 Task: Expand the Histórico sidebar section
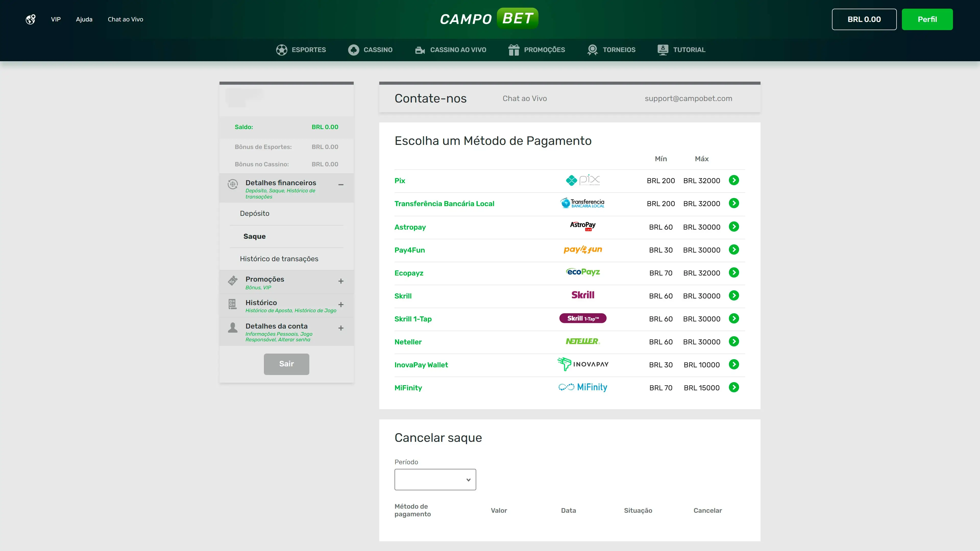[341, 305]
